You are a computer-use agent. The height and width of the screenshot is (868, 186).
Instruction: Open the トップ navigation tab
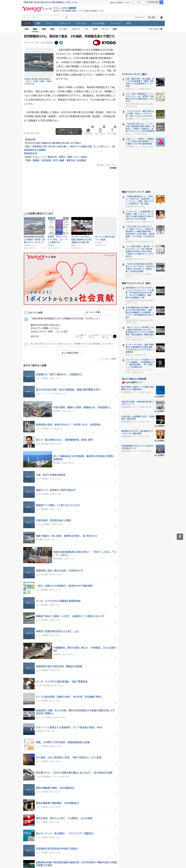click(27, 24)
